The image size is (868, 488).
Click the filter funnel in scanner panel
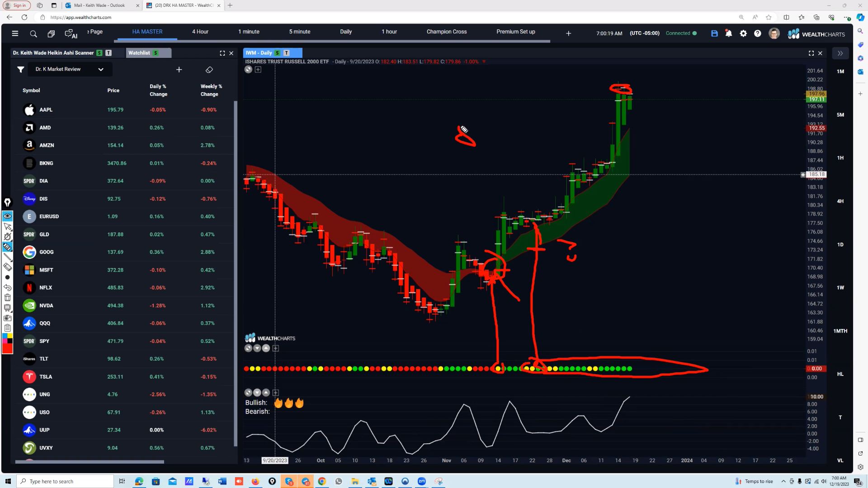pyautogui.click(x=21, y=70)
